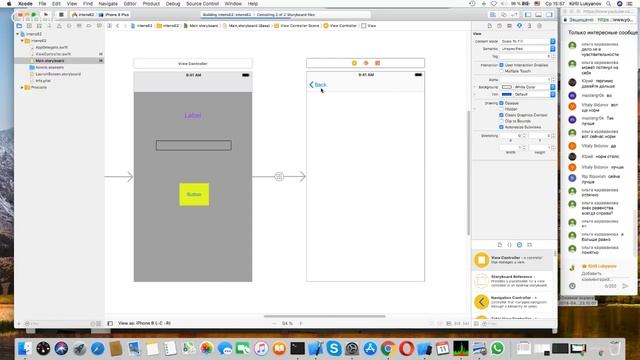Increment the Alpha stepper
The width and height of the screenshot is (640, 360).
[x=553, y=78]
